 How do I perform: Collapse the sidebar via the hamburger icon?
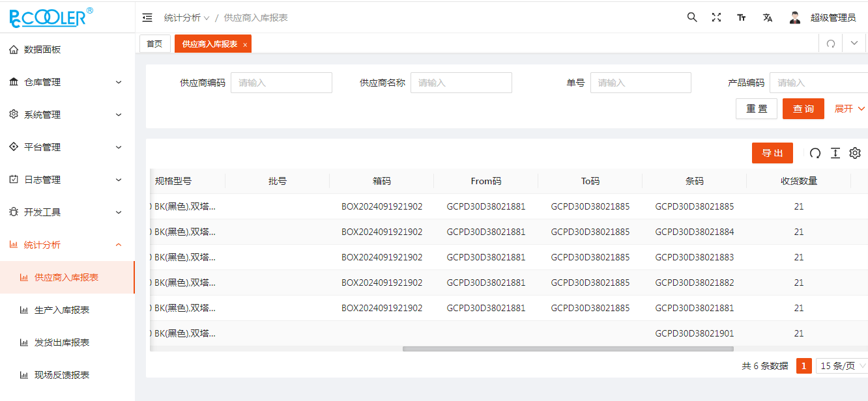tap(147, 17)
